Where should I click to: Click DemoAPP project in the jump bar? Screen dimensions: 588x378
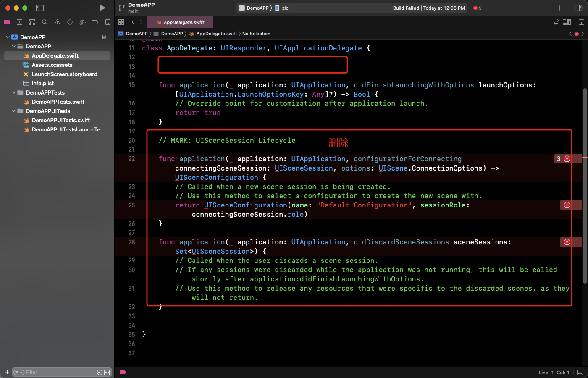click(x=133, y=34)
